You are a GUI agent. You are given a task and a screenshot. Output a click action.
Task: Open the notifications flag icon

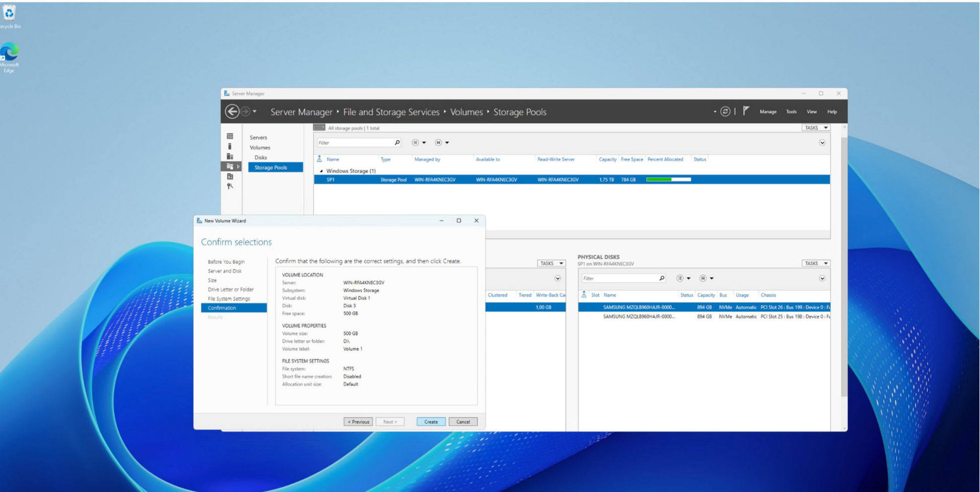[x=746, y=111]
